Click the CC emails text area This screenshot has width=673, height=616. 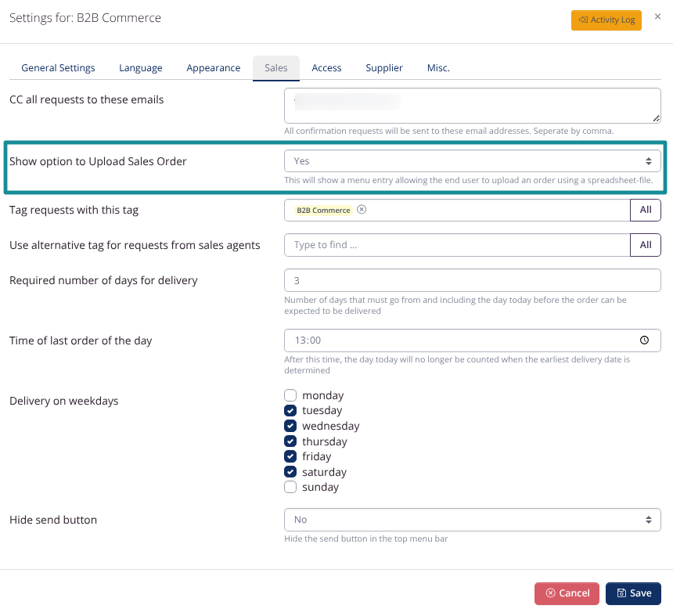point(472,106)
